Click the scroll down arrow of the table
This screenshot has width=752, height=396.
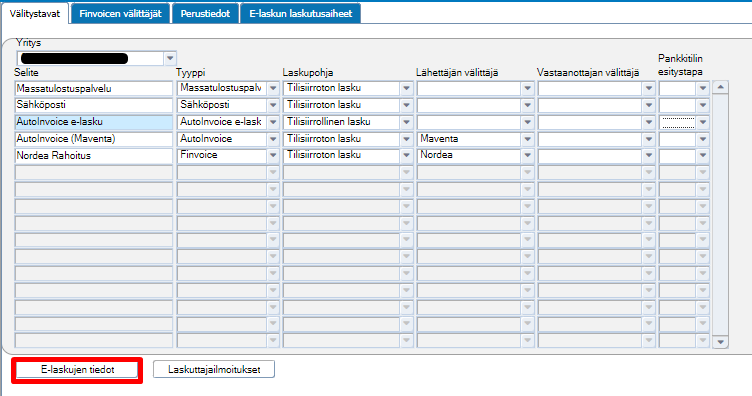pyautogui.click(x=720, y=342)
